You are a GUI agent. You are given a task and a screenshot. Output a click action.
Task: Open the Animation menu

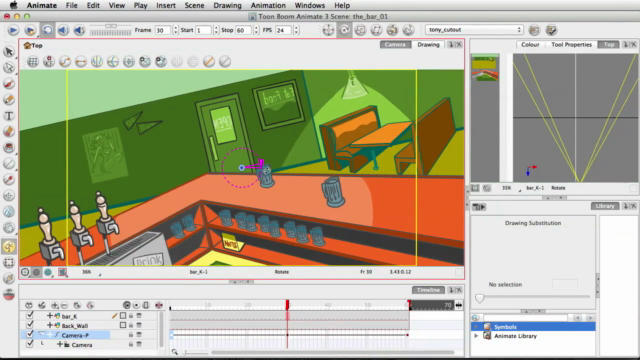pos(268,5)
